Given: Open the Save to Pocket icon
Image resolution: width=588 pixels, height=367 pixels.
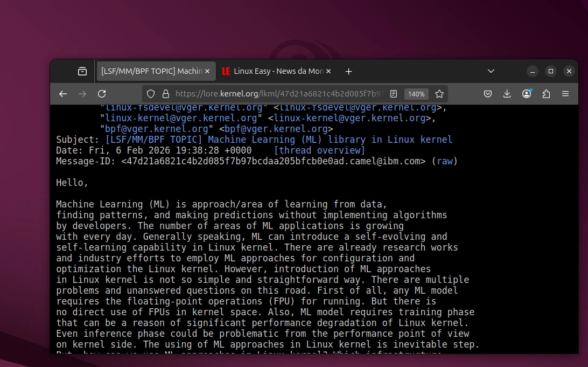Looking at the screenshot, I should coord(488,94).
